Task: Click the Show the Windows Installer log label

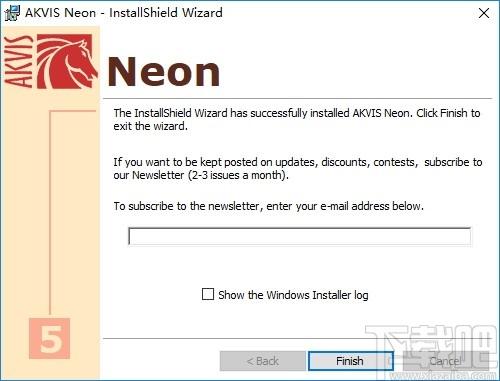Action: pyautogui.click(x=293, y=295)
